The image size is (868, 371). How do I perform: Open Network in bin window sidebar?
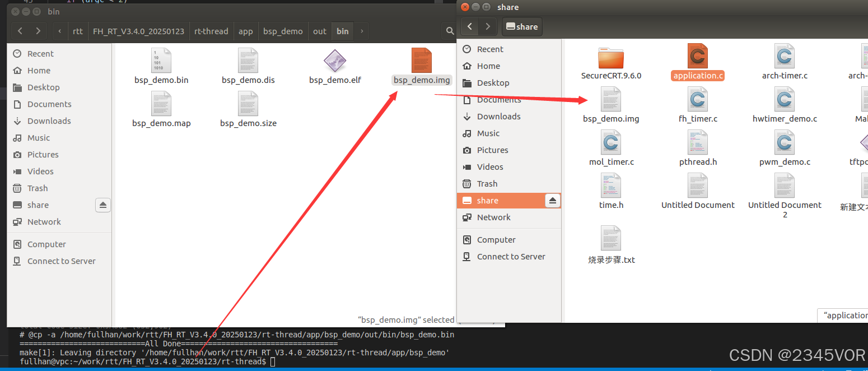click(x=59, y=222)
